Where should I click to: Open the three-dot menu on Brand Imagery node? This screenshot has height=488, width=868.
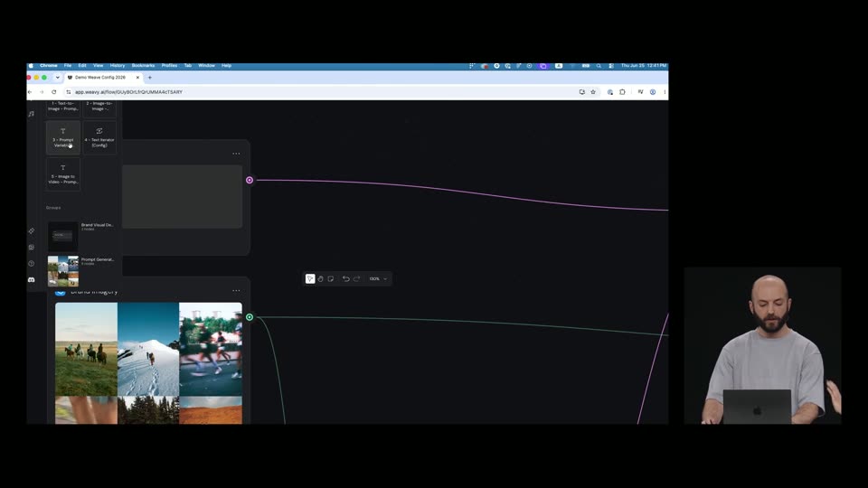click(x=236, y=290)
